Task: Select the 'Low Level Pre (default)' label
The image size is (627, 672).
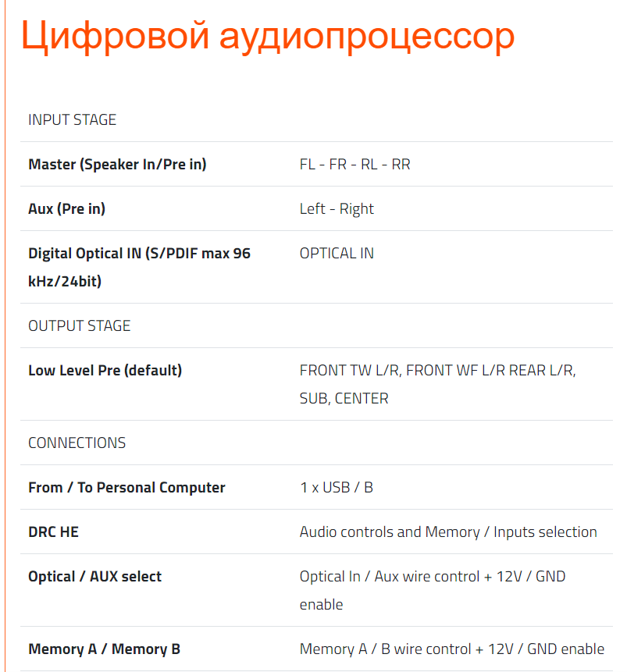Action: click(105, 370)
